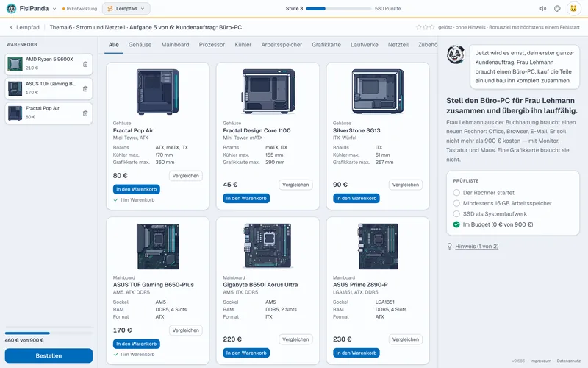The height and width of the screenshot is (368, 588).
Task: Add Fractal Design Core 1100 to cart
Action: pyautogui.click(x=246, y=198)
